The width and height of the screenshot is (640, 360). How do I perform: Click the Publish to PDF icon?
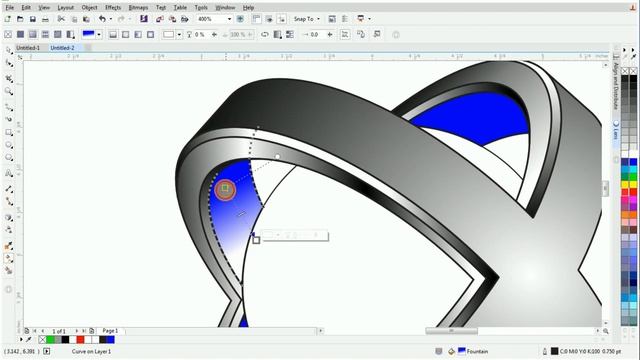click(185, 19)
